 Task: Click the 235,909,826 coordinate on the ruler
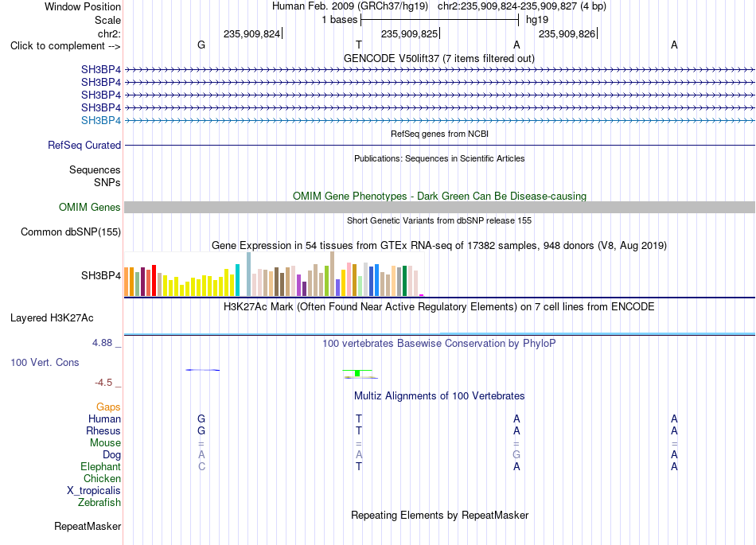tap(567, 33)
